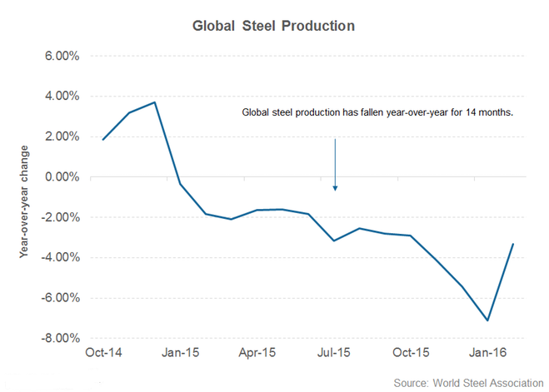Click the lowest point on the line
The image size is (549, 392).
click(488, 320)
